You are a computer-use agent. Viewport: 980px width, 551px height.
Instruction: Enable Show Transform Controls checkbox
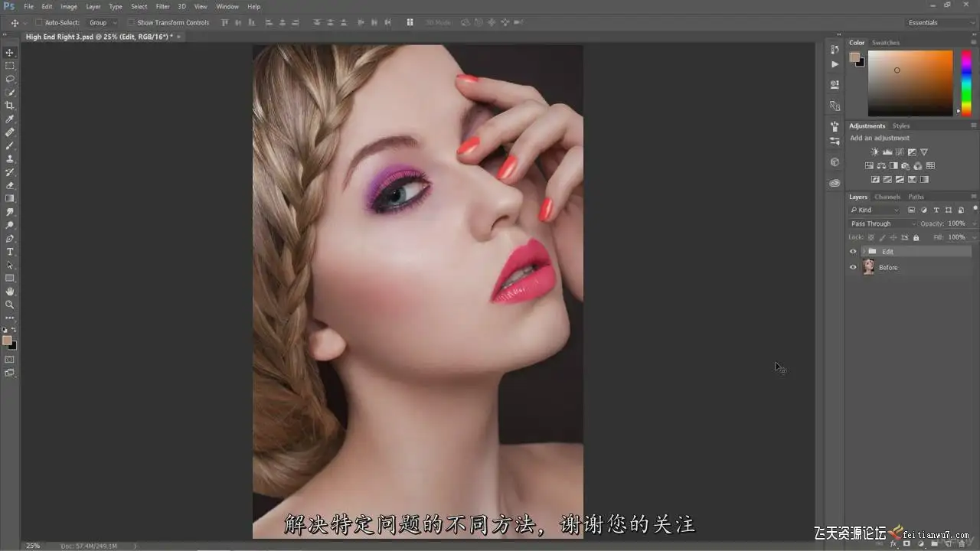click(x=131, y=23)
